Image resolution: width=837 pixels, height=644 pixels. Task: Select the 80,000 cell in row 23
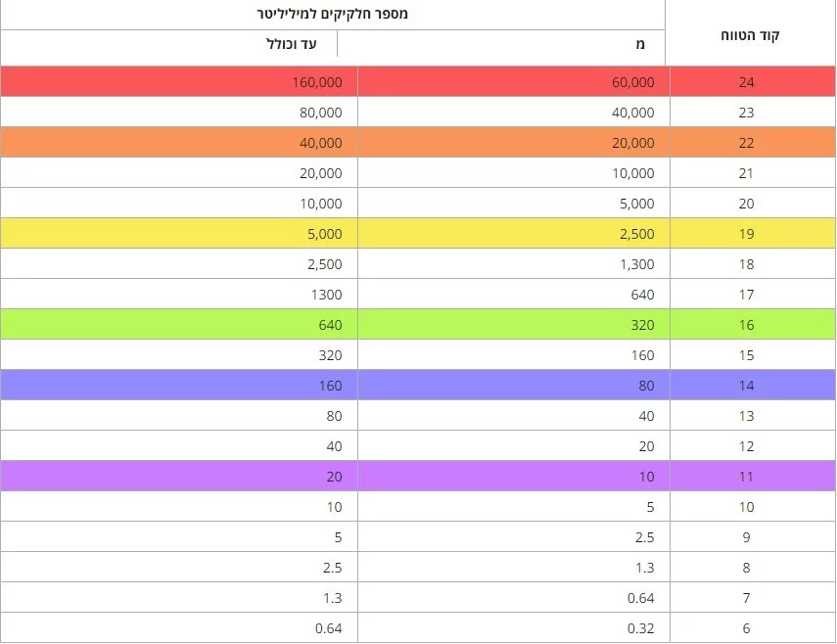pyautogui.click(x=179, y=112)
